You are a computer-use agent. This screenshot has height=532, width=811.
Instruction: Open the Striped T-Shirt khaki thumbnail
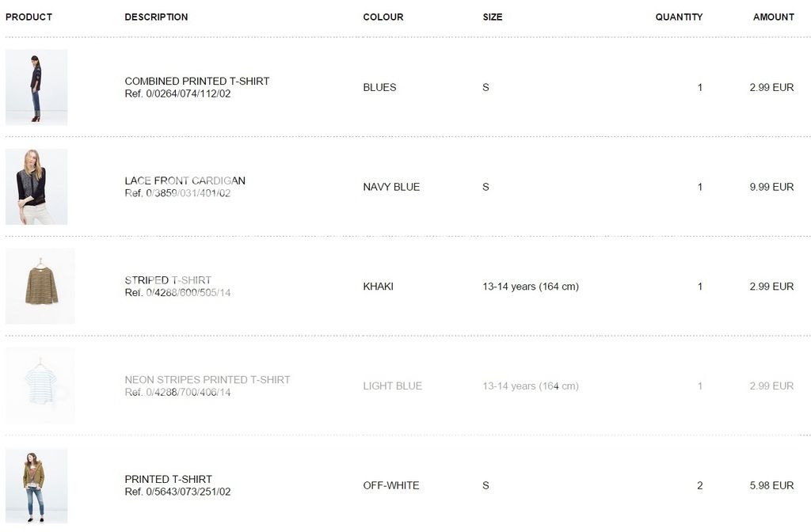coord(40,286)
